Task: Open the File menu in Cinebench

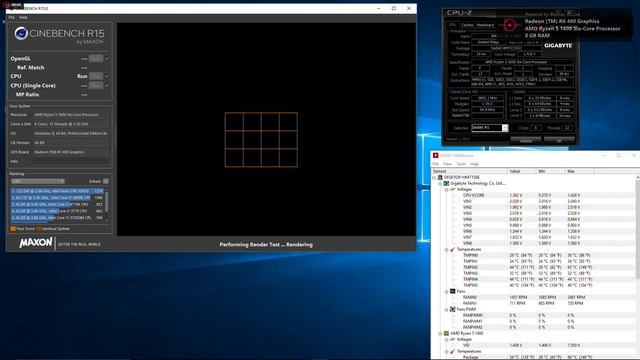Action: pyautogui.click(x=11, y=18)
